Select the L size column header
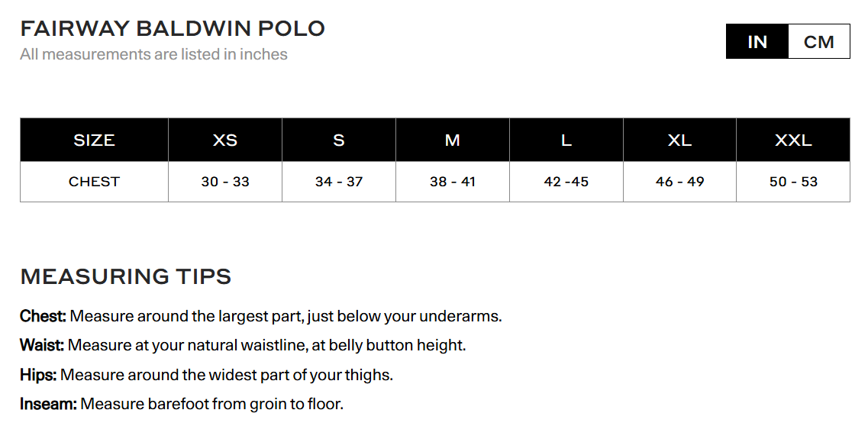The image size is (868, 426). (x=566, y=140)
